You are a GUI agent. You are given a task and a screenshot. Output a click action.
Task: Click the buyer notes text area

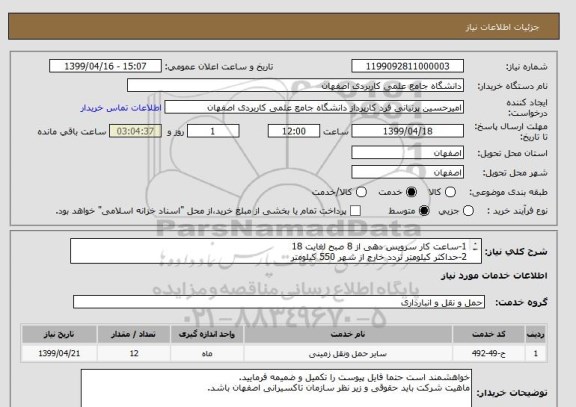pyautogui.click(x=276, y=388)
